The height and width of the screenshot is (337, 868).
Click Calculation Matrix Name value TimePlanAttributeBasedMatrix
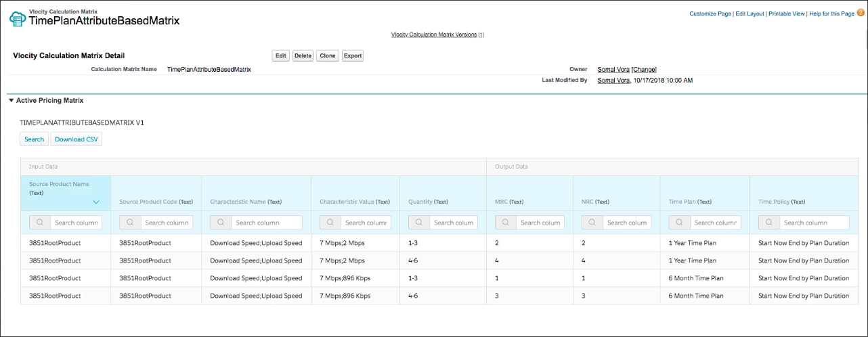pyautogui.click(x=209, y=69)
